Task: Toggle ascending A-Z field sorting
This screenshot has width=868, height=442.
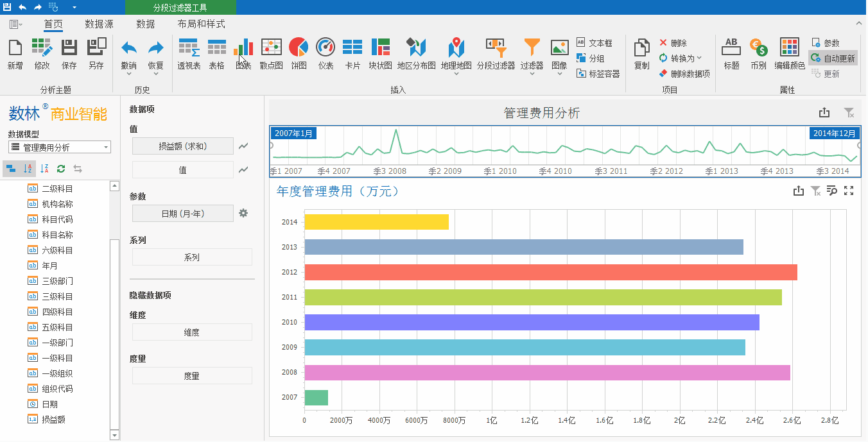Action: (28, 169)
